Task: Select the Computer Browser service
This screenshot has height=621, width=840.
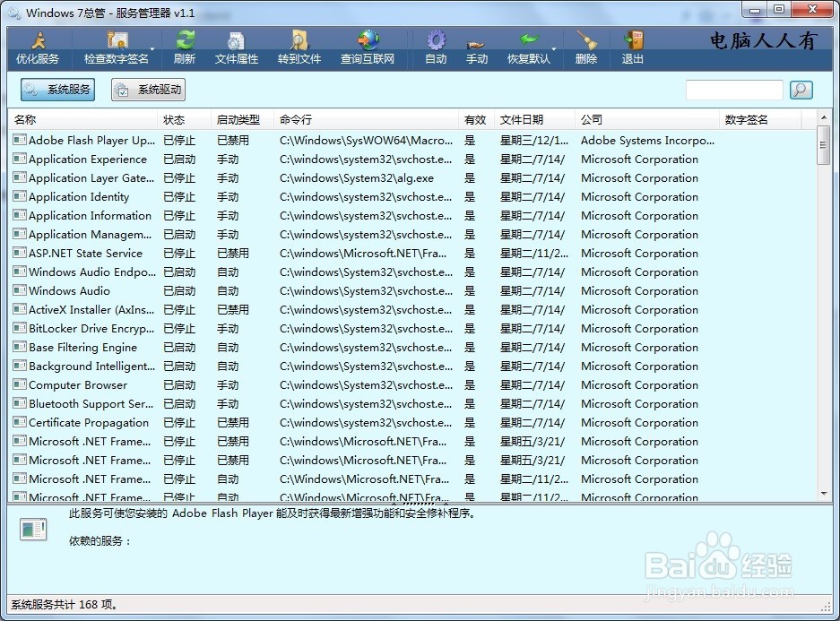Action: coord(412,385)
